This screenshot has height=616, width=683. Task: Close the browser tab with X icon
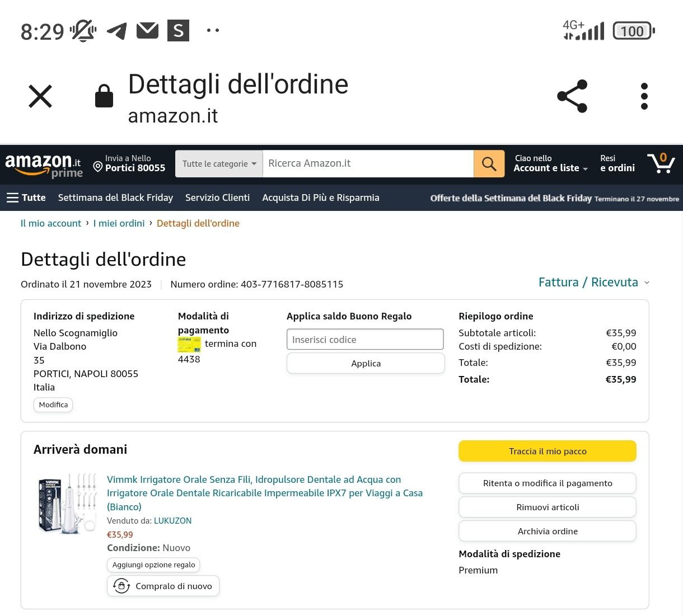tap(40, 96)
